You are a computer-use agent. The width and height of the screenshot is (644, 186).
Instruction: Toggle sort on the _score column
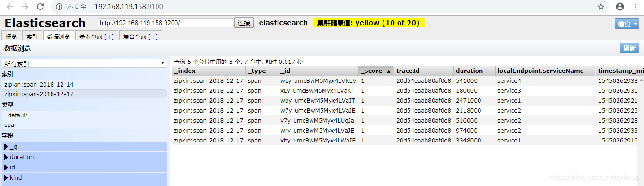pyautogui.click(x=376, y=71)
